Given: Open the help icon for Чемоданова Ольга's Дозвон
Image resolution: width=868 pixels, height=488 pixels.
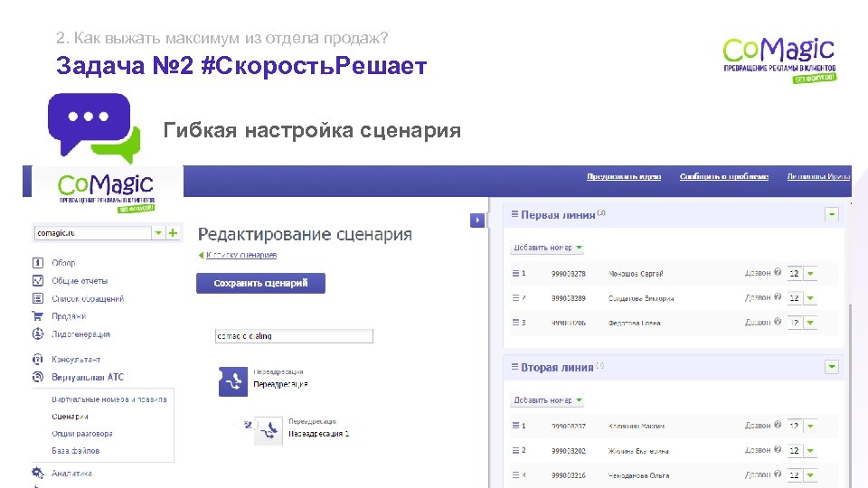Looking at the screenshot, I should [778, 474].
